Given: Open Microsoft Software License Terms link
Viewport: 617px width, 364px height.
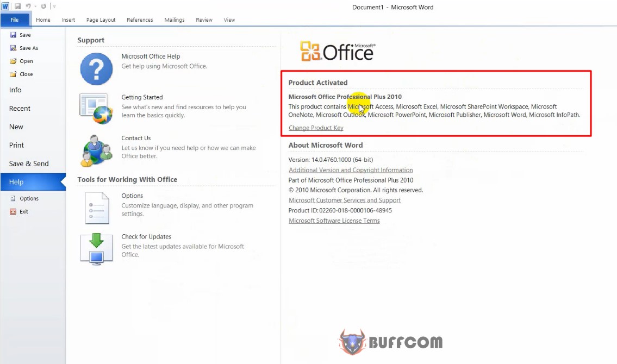Looking at the screenshot, I should (x=334, y=221).
